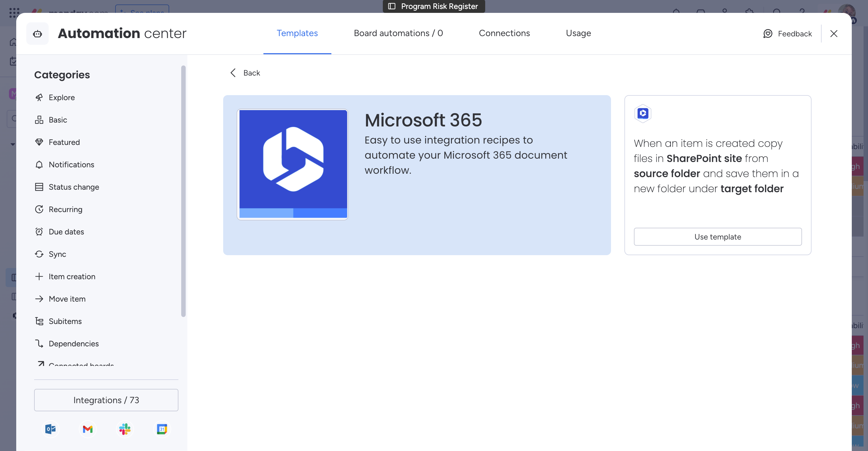
Task: Open the Google Calendar integration icon
Action: (x=162, y=429)
